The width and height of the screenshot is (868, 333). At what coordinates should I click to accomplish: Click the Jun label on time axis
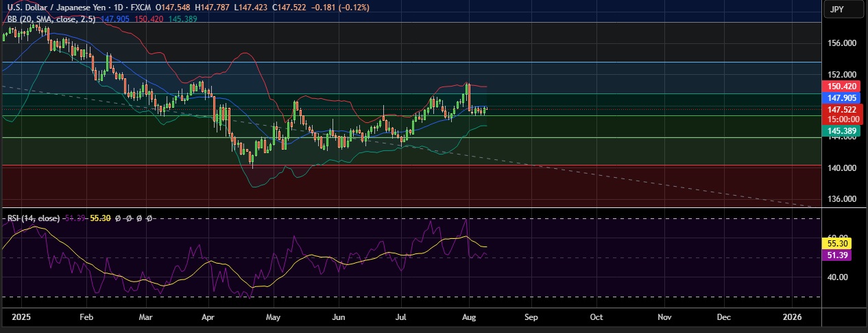[x=338, y=318]
